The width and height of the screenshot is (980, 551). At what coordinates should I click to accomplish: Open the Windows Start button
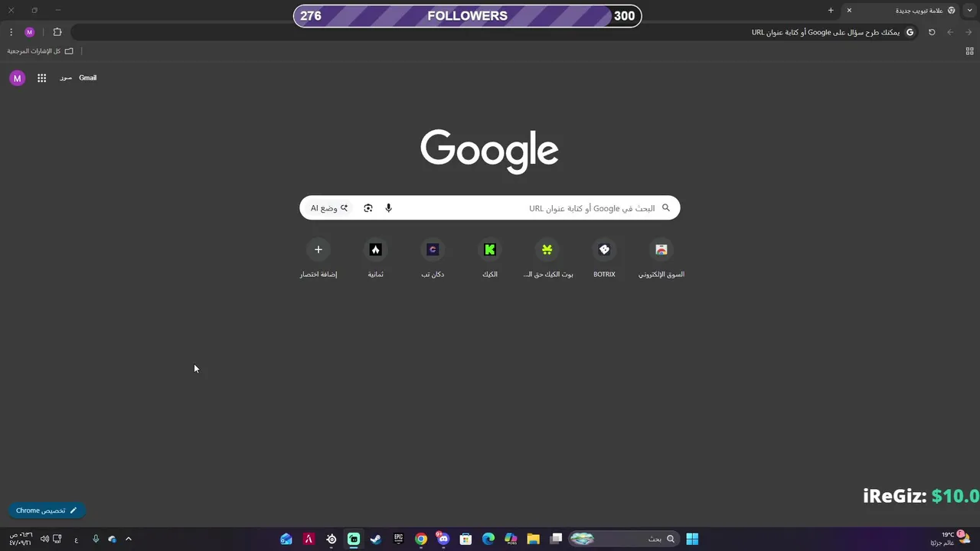tap(692, 539)
